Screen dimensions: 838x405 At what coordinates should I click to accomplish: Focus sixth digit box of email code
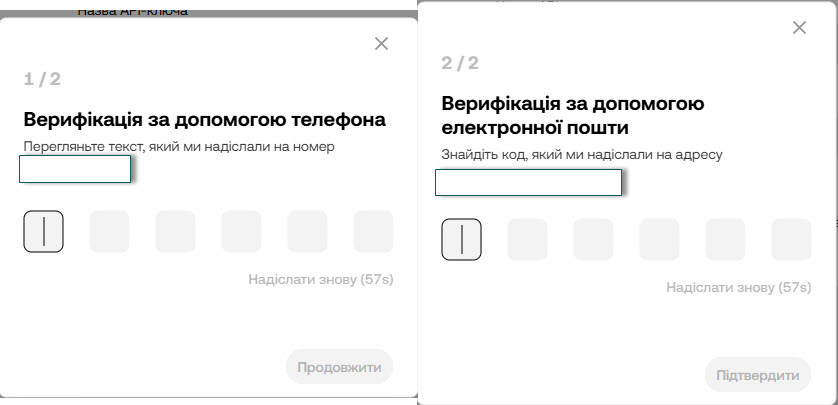(791, 240)
